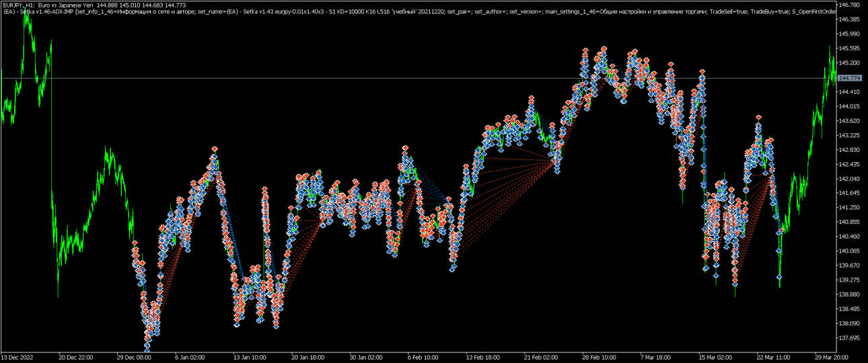Viewport: 868px width, 363px height.
Task: Click the 22 Mar 11:00 time label
Action: coord(772,358)
